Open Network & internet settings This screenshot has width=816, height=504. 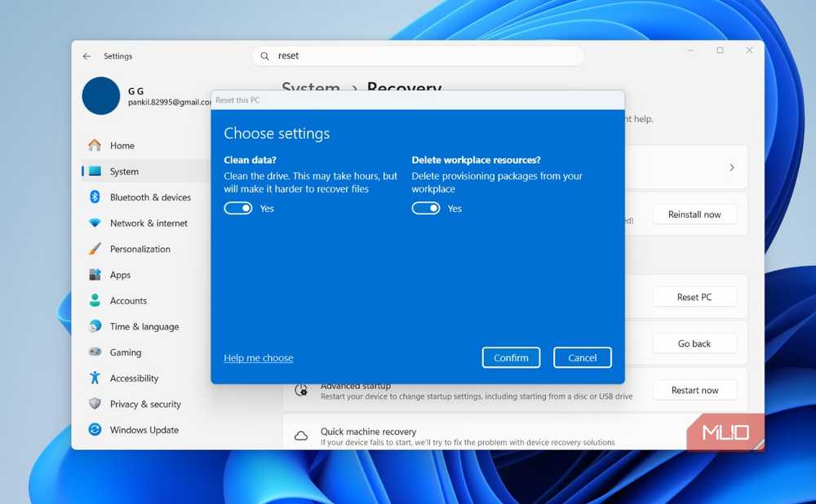pyautogui.click(x=149, y=223)
